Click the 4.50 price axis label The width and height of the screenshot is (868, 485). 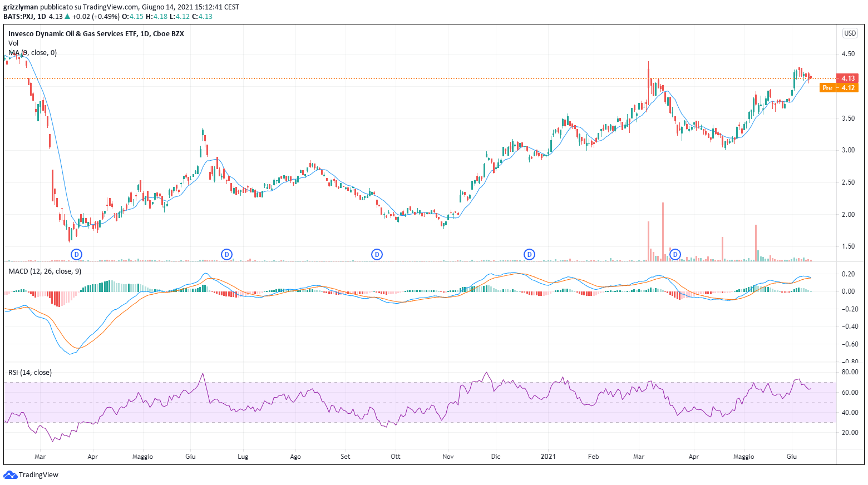pyautogui.click(x=848, y=55)
